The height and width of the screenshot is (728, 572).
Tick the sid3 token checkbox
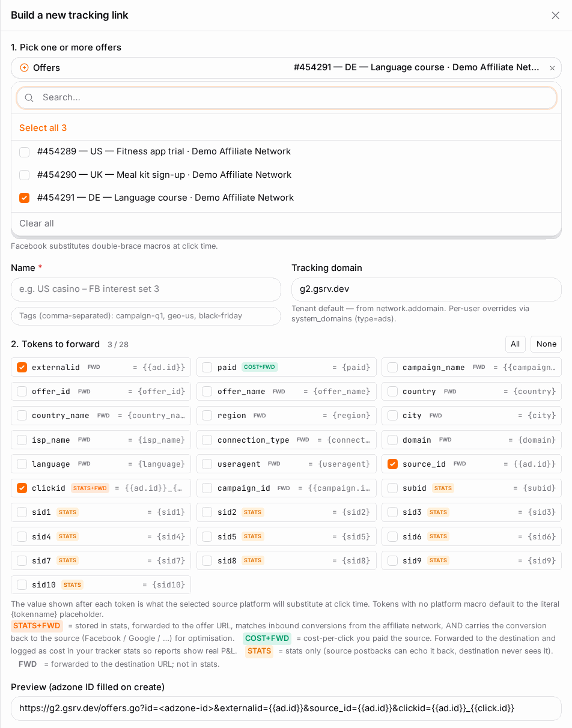[392, 512]
